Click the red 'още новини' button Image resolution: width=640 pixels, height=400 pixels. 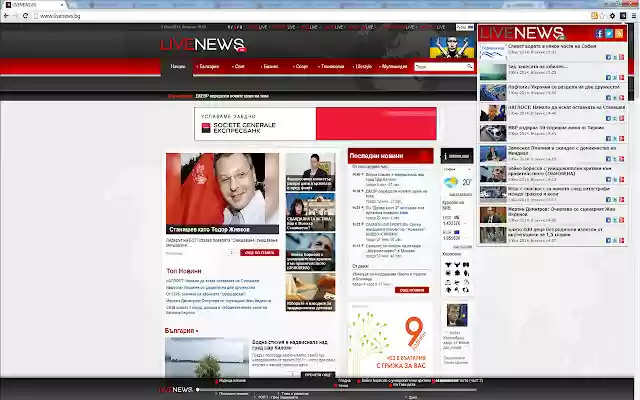(x=412, y=290)
